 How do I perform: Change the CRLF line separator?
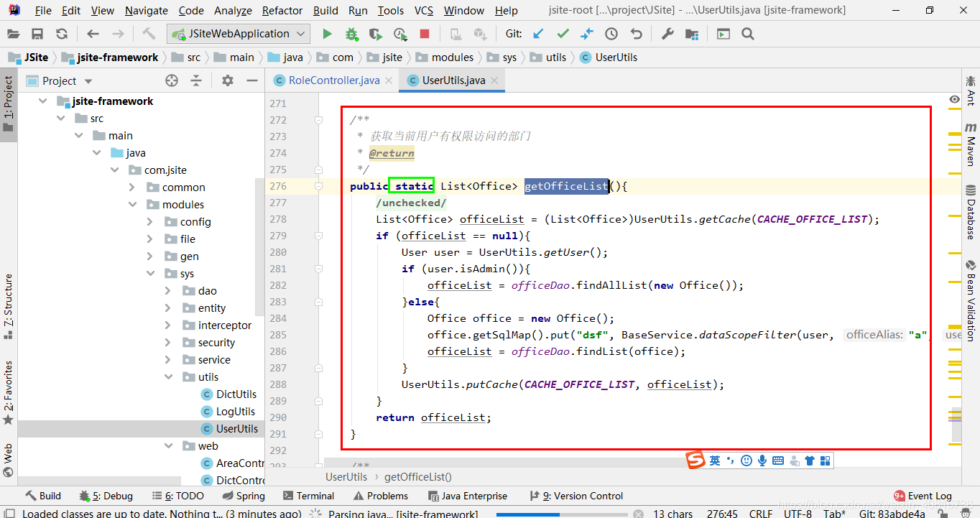[x=760, y=514]
